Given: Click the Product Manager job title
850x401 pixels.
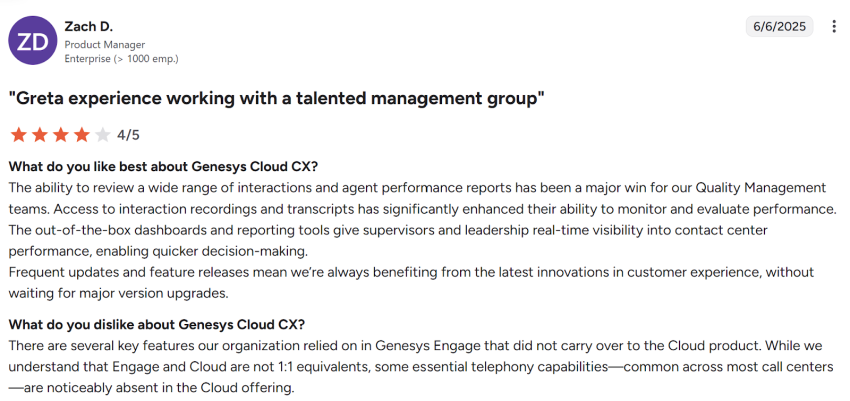Looking at the screenshot, I should (105, 44).
